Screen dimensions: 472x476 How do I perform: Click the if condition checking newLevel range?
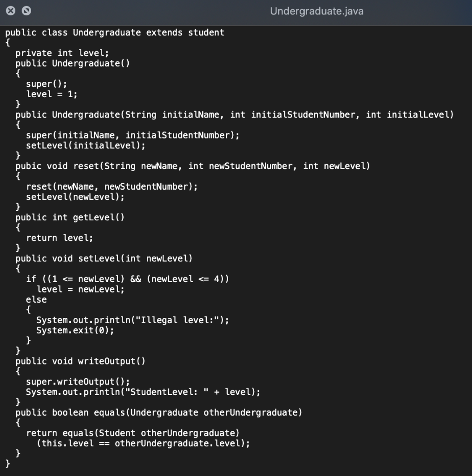point(128,279)
